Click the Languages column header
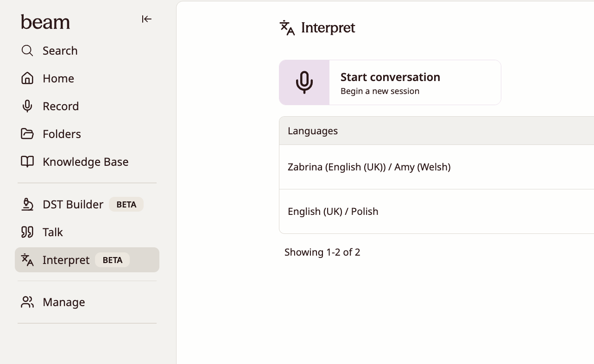This screenshot has width=594, height=364. coord(313,131)
